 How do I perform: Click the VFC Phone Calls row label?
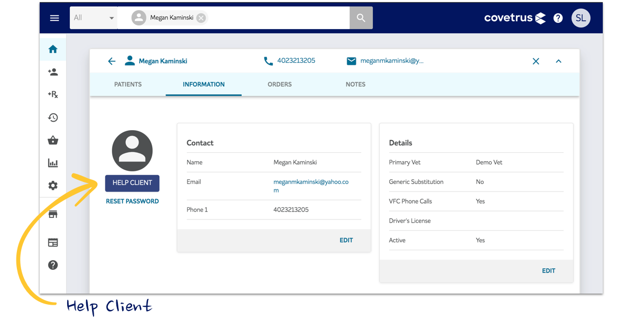[410, 202]
